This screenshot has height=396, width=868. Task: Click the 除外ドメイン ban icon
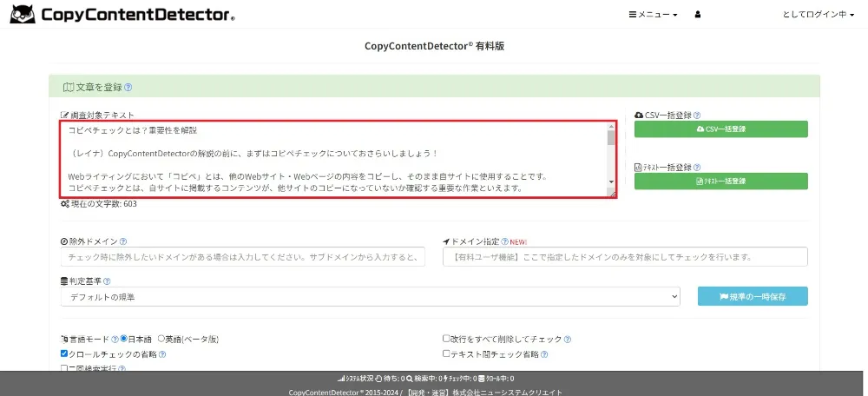pyautogui.click(x=64, y=241)
